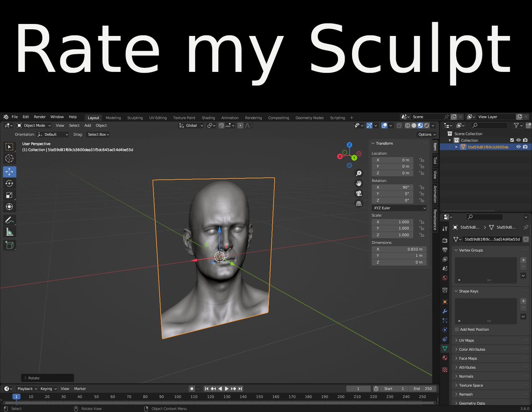Activate the Transform tool
Viewport: 532px width, 412px height.
(9, 207)
